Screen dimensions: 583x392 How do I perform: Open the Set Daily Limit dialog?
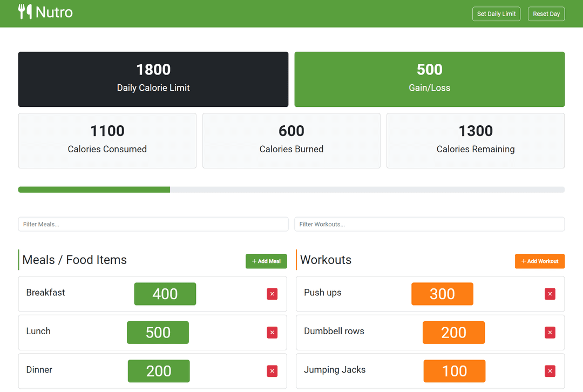pos(496,14)
